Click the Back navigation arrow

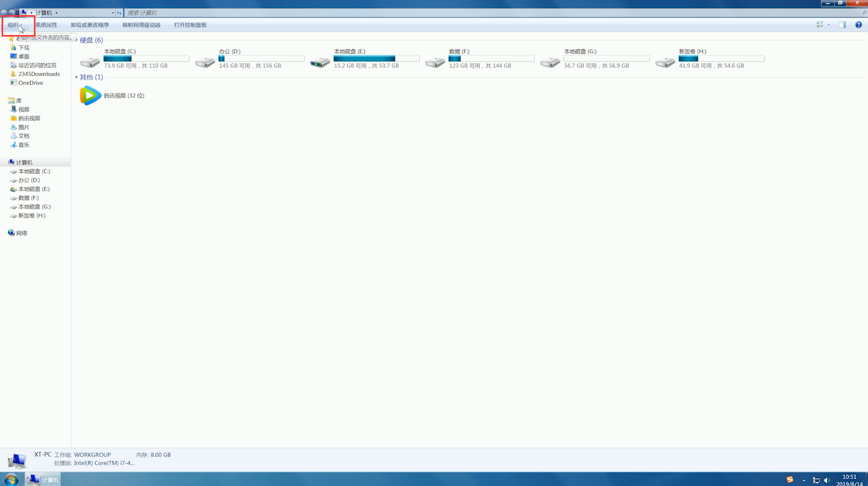click(4, 13)
